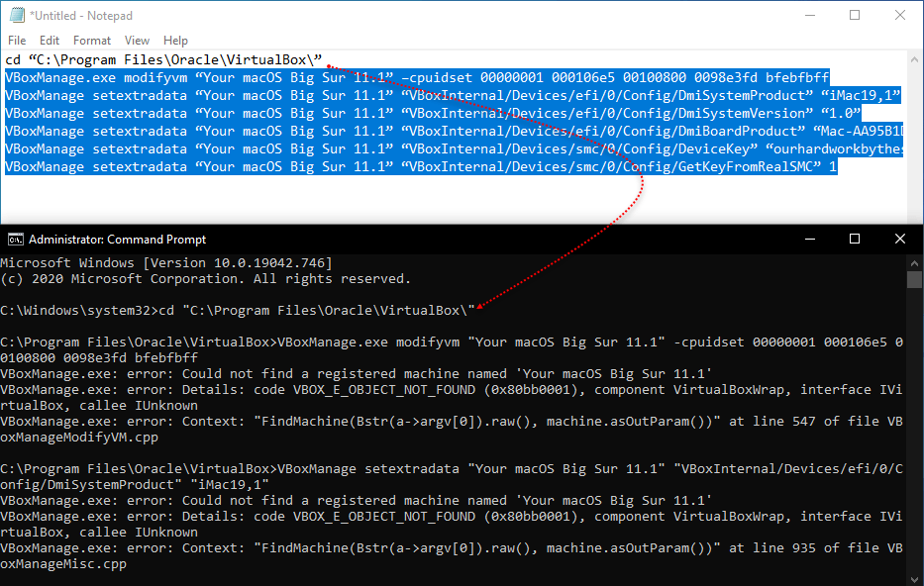Close the Notepad window
The image size is (924, 586).
click(900, 15)
